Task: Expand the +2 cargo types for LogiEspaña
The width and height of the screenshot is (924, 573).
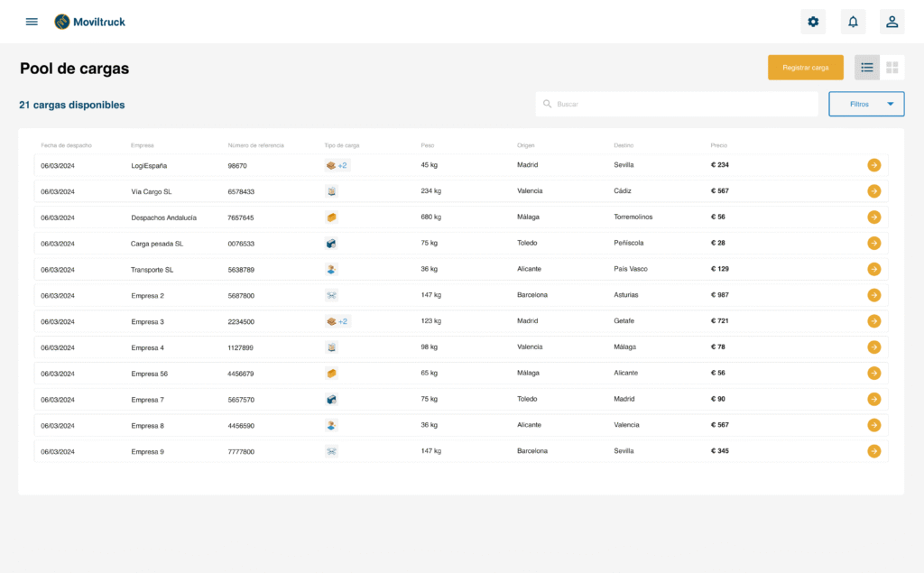Action: tap(343, 165)
